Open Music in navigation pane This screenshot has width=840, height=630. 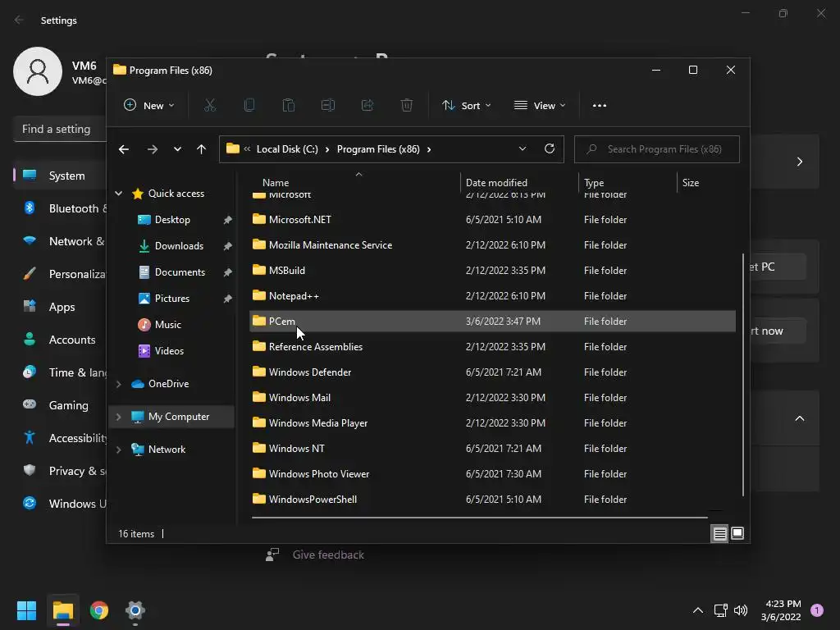tap(167, 325)
